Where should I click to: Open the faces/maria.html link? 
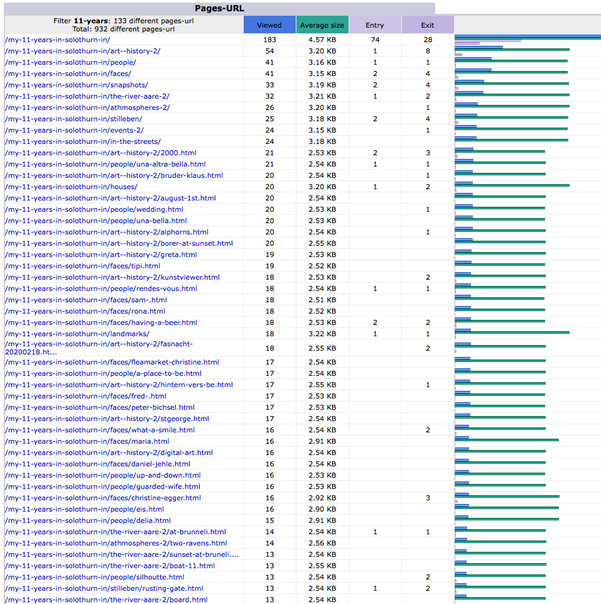(x=87, y=441)
